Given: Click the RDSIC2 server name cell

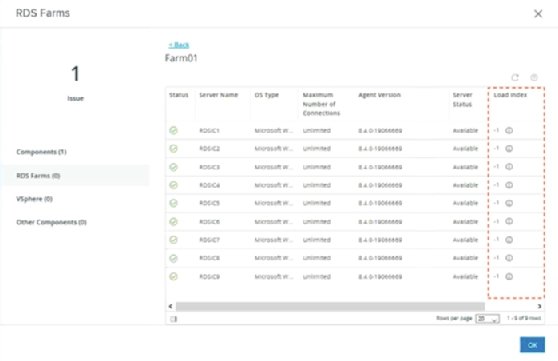Looking at the screenshot, I should (209, 148).
